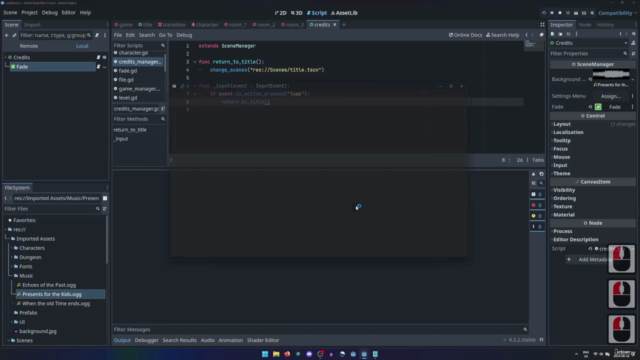640x360 pixels.
Task: Open the AssetLib workspace
Action: [344, 13]
